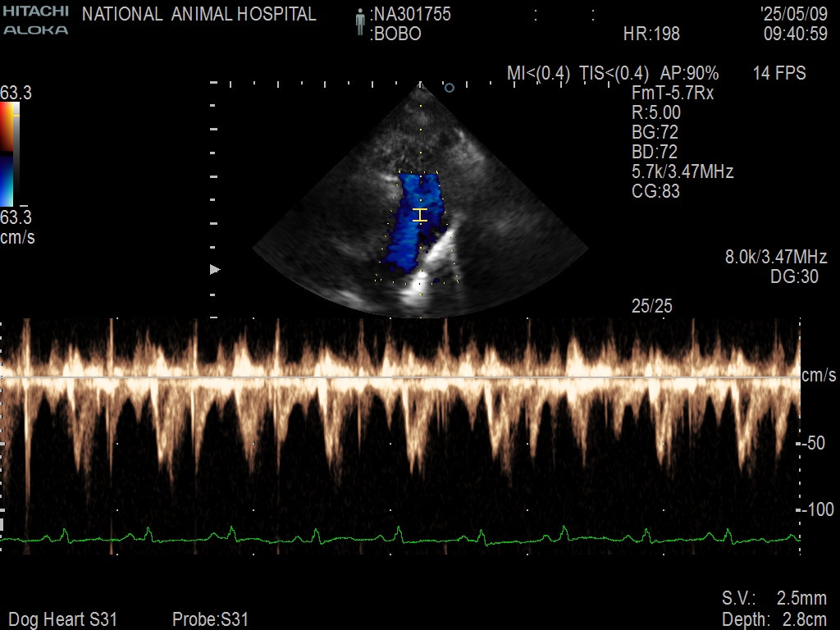Click the Doppler spectrum baseline
840x630 pixels.
pos(400,377)
